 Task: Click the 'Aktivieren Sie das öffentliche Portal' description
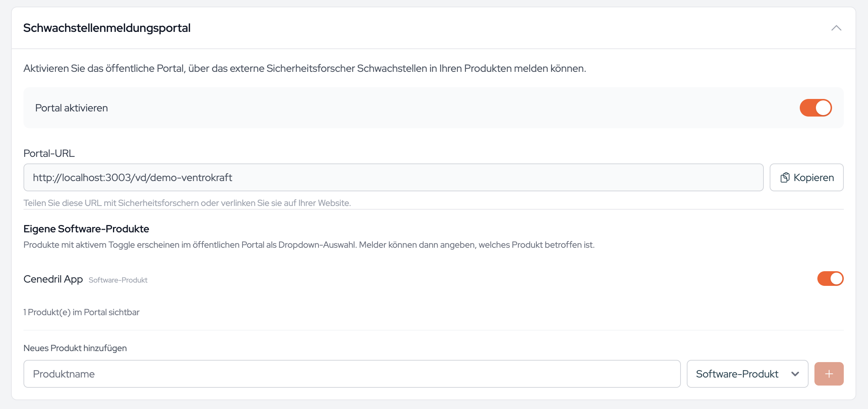click(x=305, y=69)
